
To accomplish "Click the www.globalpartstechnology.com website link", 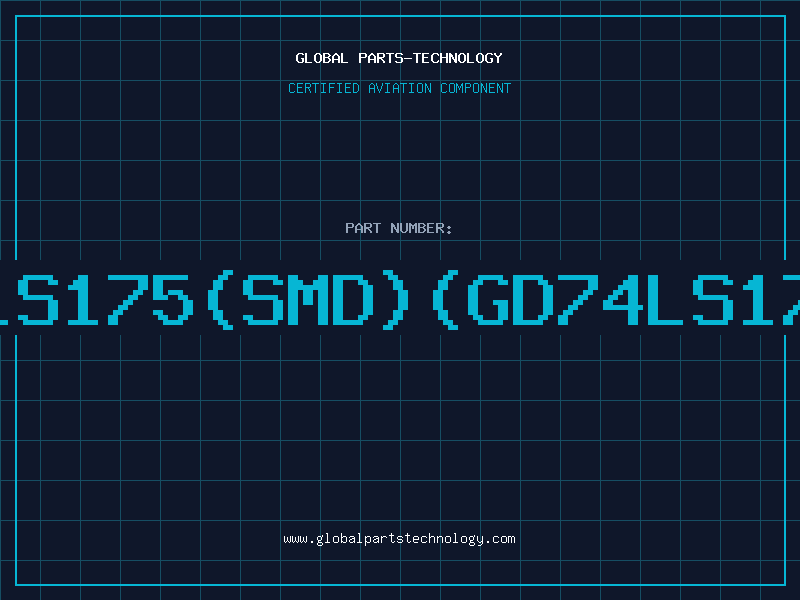I will pos(399,539).
